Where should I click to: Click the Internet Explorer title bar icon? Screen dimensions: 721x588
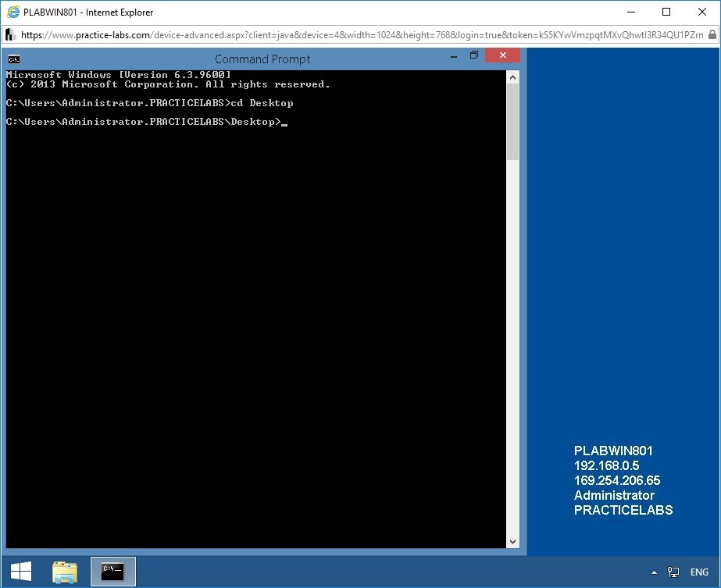coord(12,12)
